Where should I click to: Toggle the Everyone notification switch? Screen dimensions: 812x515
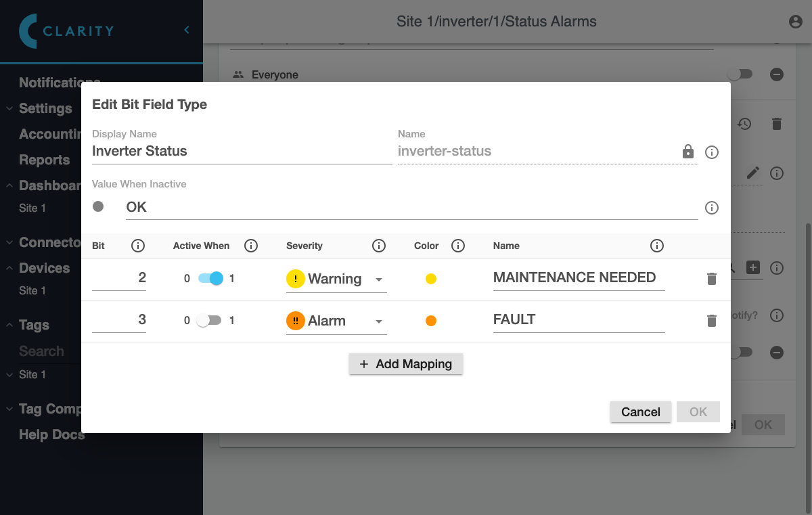(739, 74)
